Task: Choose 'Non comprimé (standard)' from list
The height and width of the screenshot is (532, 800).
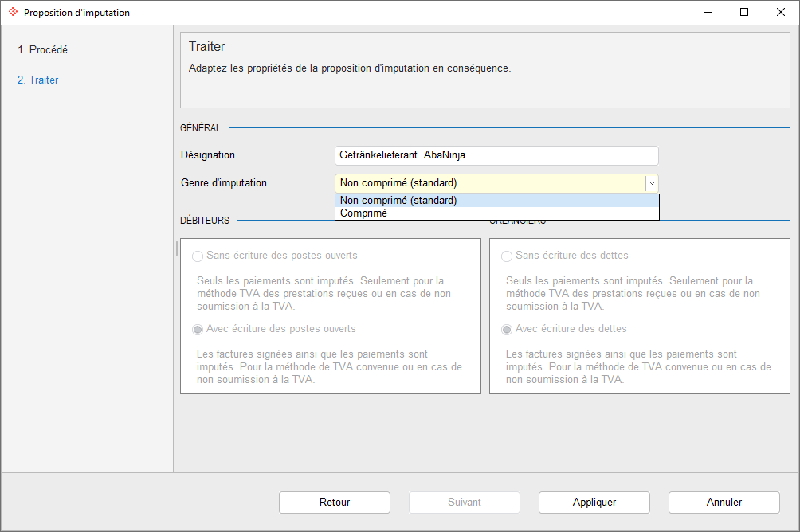Action: click(497, 201)
